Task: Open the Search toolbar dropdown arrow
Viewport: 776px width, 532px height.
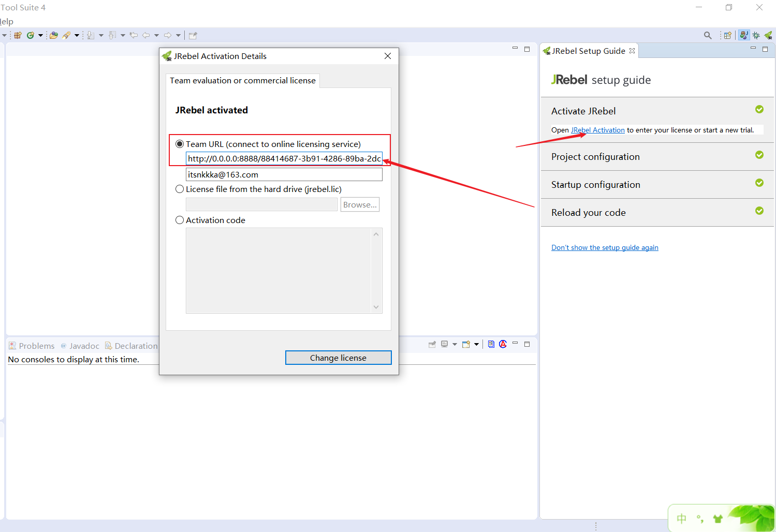Action: pyautogui.click(x=77, y=35)
